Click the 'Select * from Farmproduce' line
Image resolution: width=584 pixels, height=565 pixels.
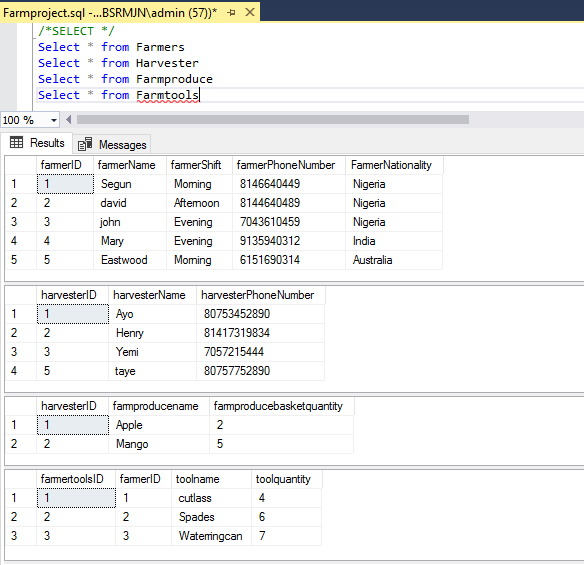[126, 79]
